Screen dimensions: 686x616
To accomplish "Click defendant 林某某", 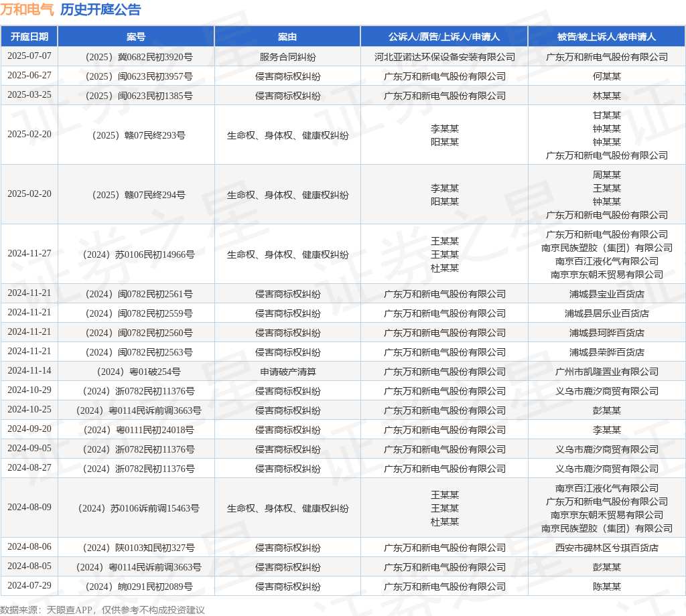I will (x=607, y=96).
